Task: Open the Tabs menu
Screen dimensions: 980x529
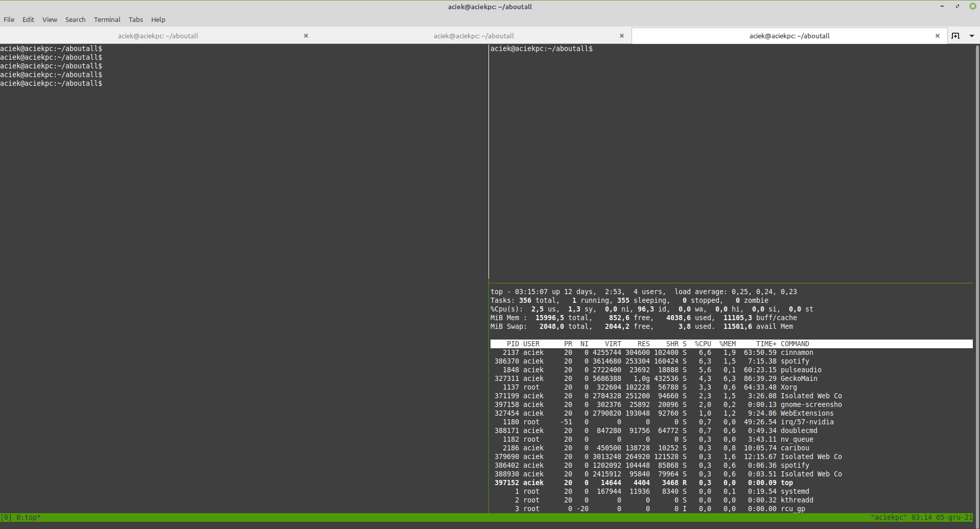Action: click(x=135, y=19)
